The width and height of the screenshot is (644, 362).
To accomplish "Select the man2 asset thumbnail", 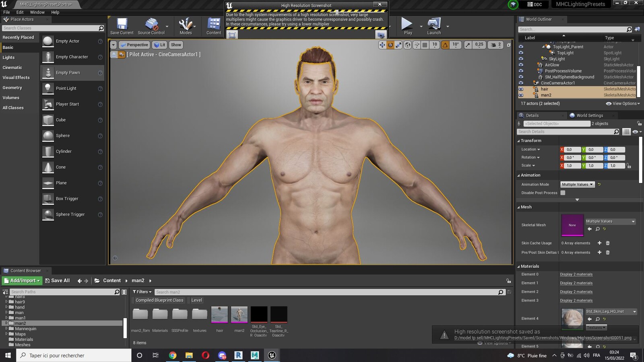I will tap(239, 315).
